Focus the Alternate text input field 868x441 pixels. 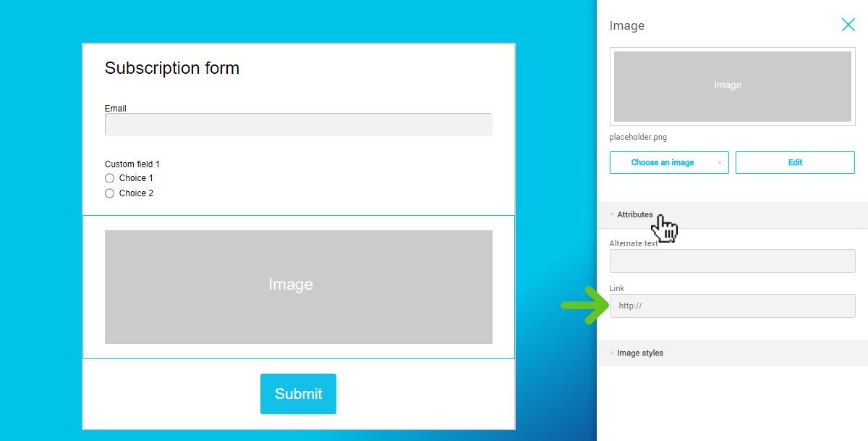pos(732,261)
